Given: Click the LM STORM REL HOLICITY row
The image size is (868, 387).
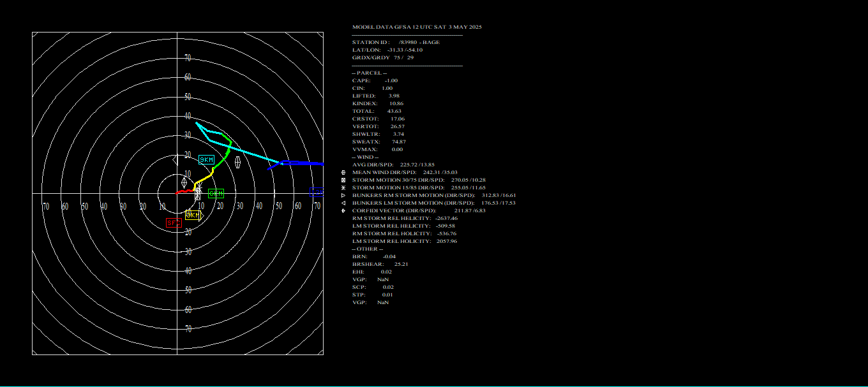Looking at the screenshot, I should click(x=405, y=241).
